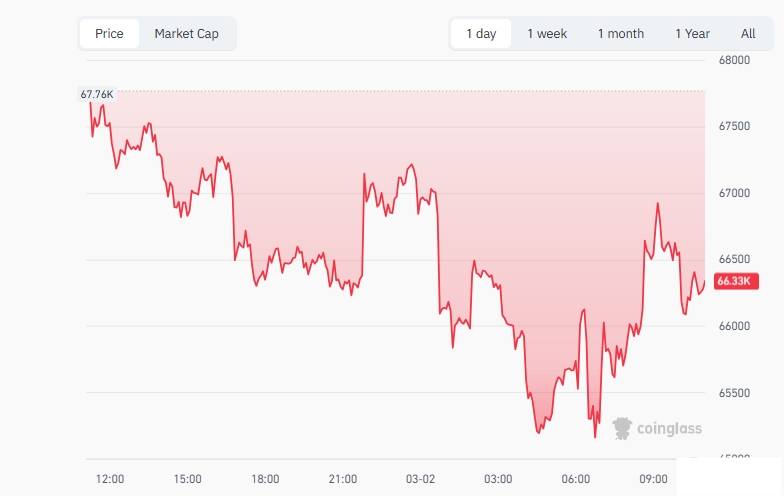
Task: Select the All time range
Action: (x=748, y=34)
